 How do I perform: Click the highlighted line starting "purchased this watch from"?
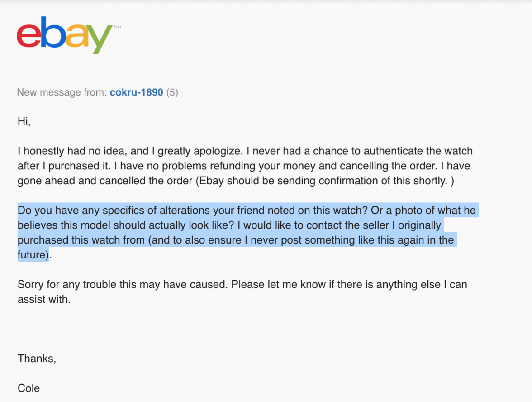236,240
